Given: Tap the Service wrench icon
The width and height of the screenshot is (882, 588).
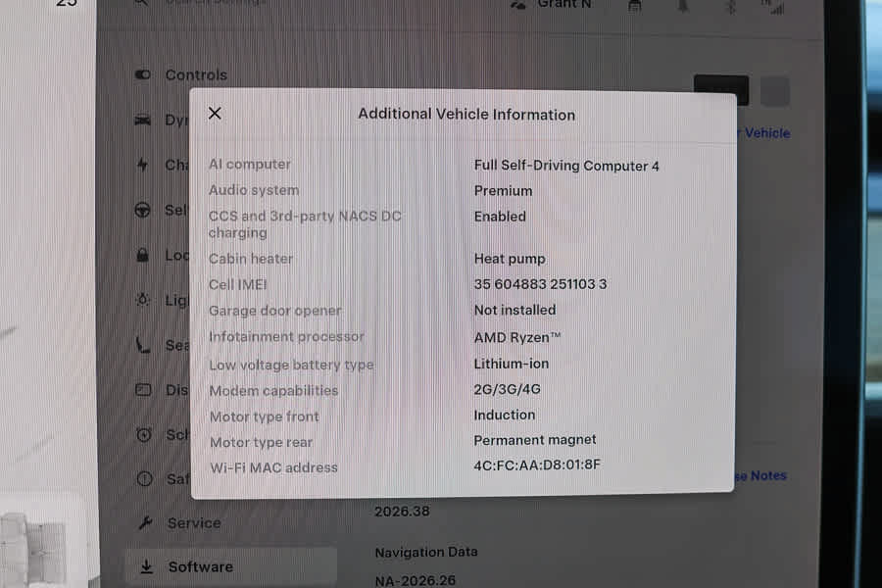Looking at the screenshot, I should (146, 522).
